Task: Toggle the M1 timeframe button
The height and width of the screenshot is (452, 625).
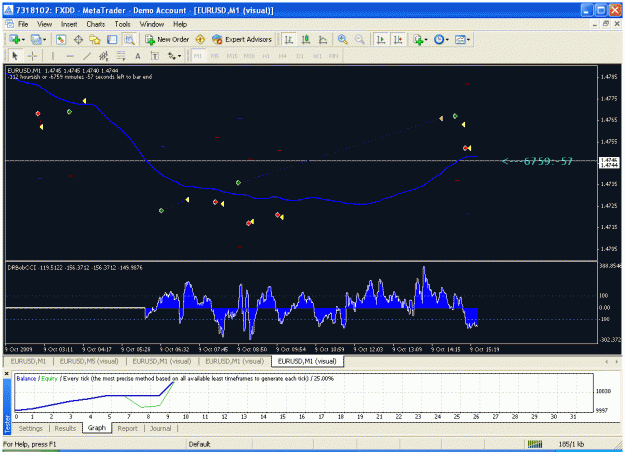Action: tap(198, 56)
